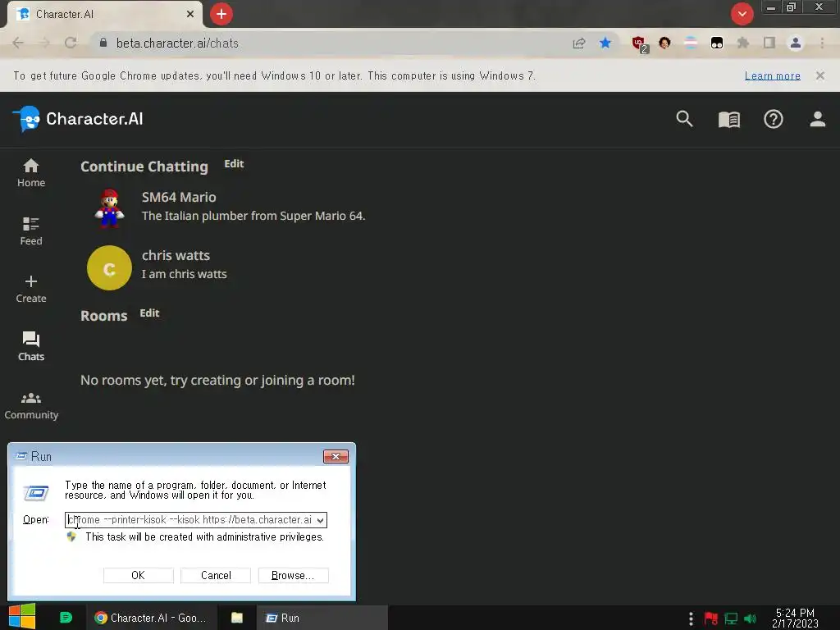Open the Windows Start button
This screenshot has height=630, width=840.
click(x=22, y=617)
